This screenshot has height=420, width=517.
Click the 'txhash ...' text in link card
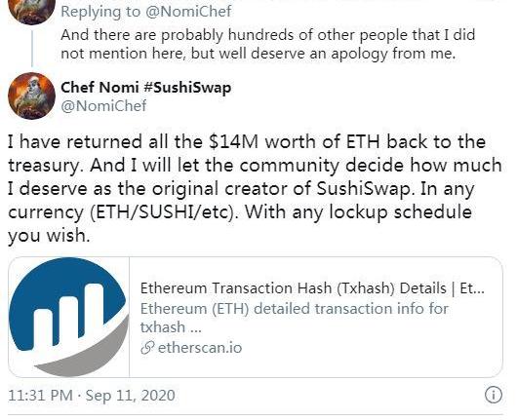171,327
